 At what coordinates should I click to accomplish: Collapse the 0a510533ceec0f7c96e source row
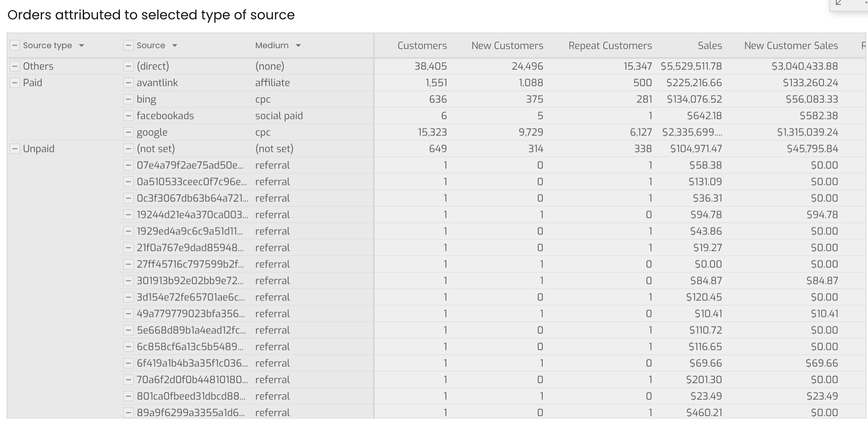point(128,181)
